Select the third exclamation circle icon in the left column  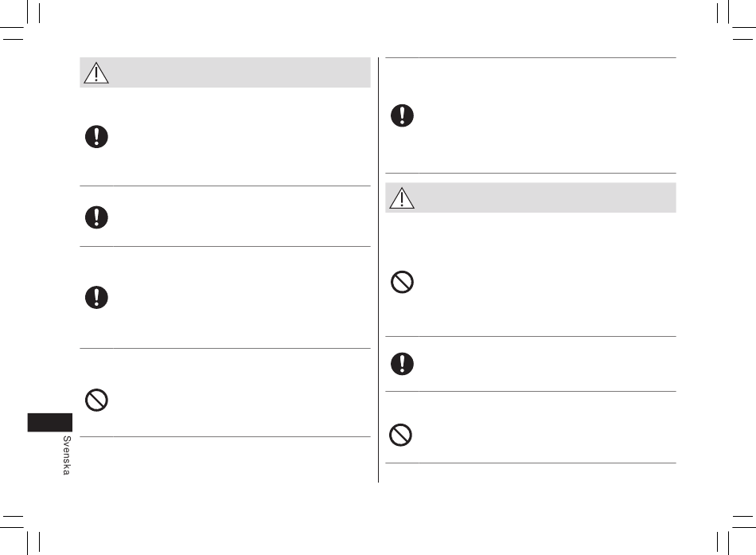click(x=96, y=297)
